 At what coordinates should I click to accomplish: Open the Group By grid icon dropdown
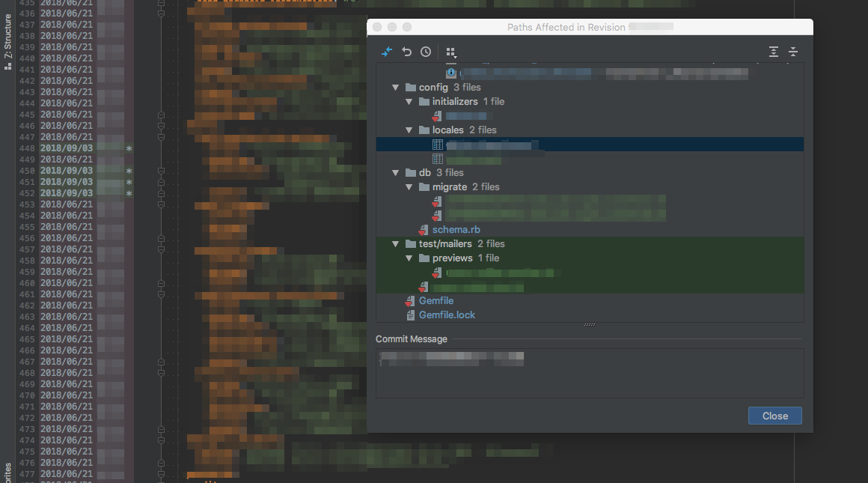(450, 52)
